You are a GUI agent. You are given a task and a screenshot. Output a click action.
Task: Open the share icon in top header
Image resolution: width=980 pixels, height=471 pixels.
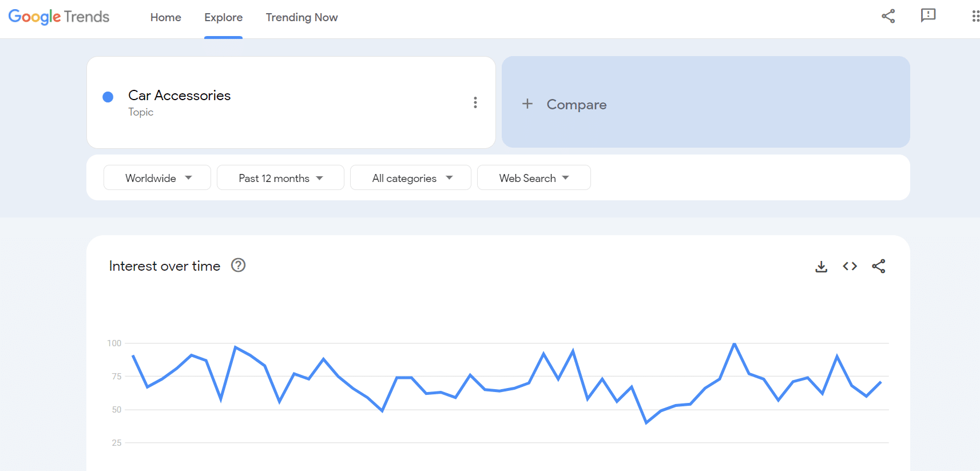pyautogui.click(x=888, y=16)
